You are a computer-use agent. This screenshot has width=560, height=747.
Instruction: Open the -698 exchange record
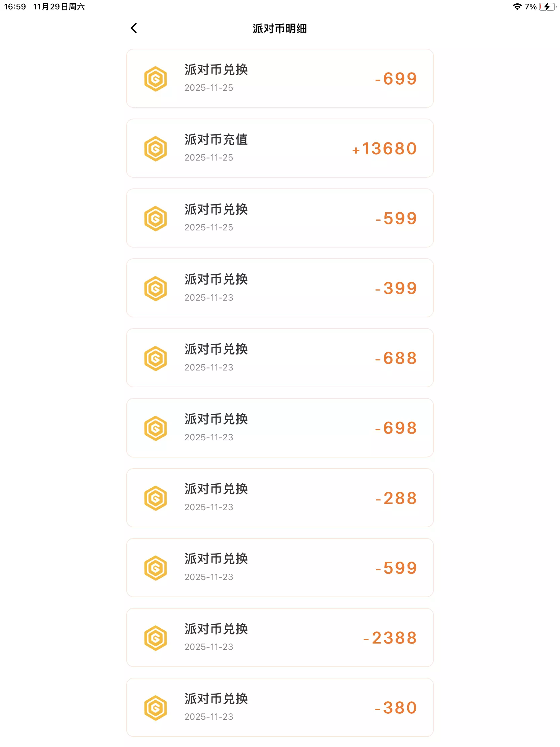[x=280, y=428]
